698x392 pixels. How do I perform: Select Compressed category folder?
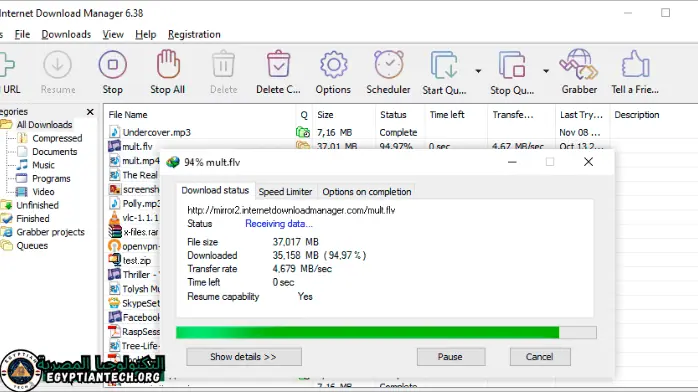coord(57,138)
